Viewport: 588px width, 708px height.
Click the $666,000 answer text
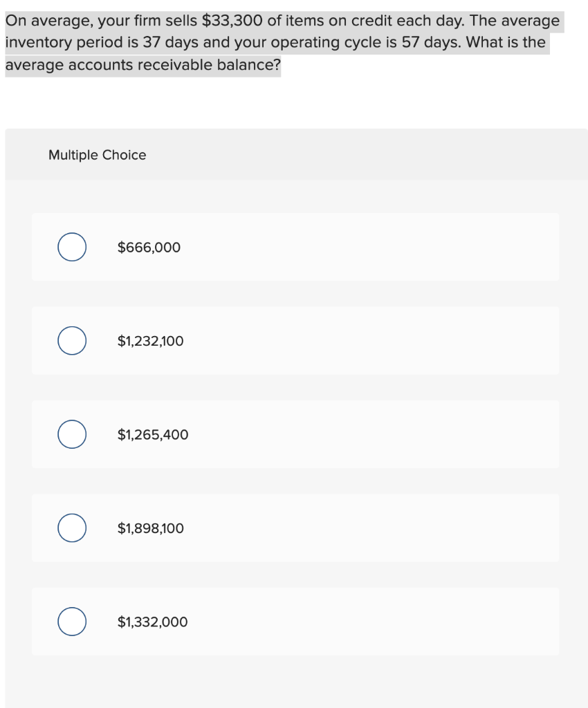[149, 248]
